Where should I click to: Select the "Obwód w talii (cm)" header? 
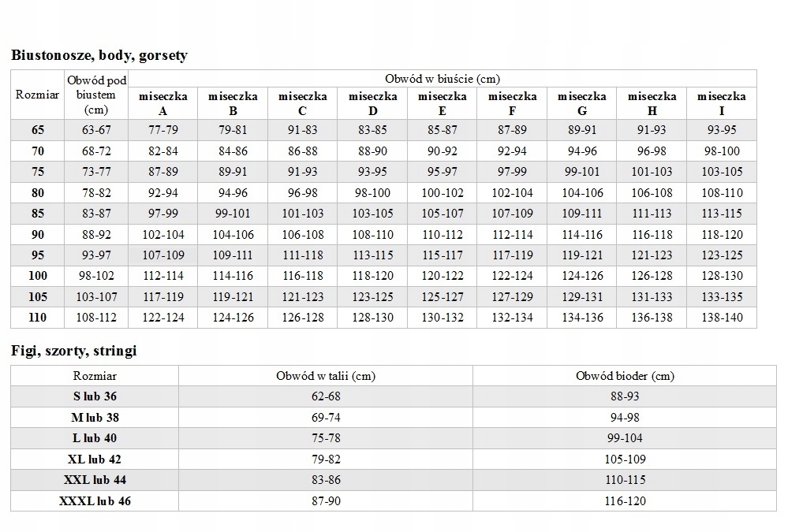[x=326, y=376]
